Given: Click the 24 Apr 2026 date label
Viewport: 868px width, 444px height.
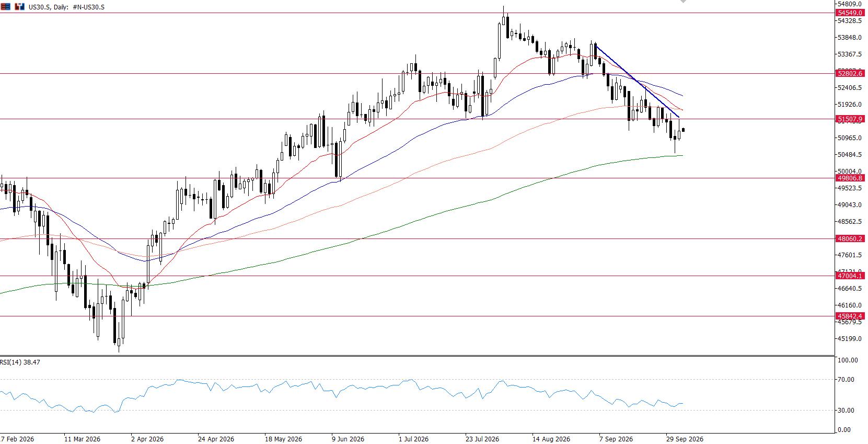Looking at the screenshot, I should point(216,439).
